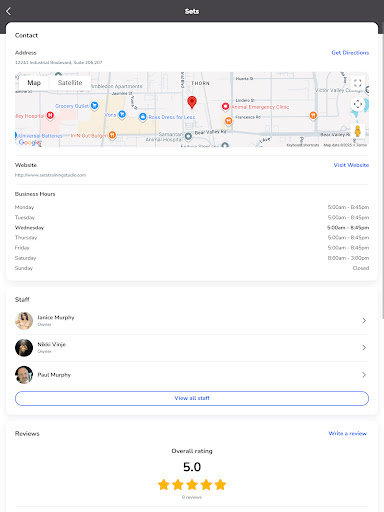The image size is (384, 512).
Task: Click the fifth rating star
Action: tap(220, 484)
